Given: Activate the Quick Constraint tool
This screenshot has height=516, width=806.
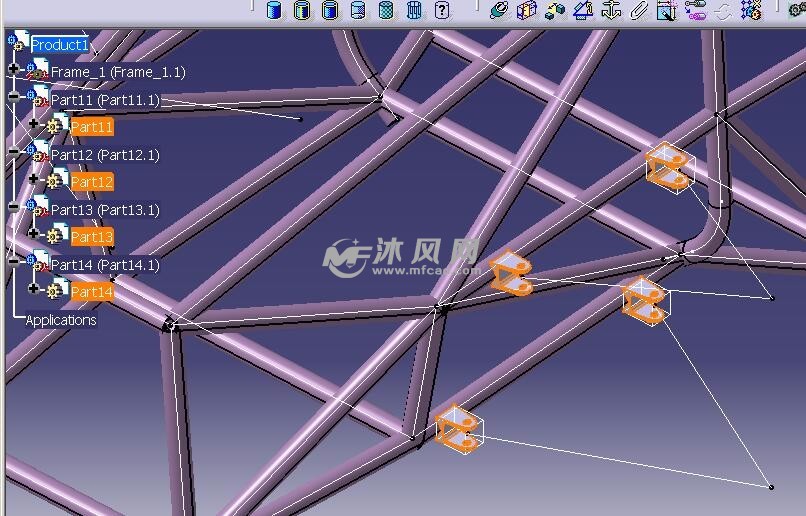Looking at the screenshot, I should 667,10.
